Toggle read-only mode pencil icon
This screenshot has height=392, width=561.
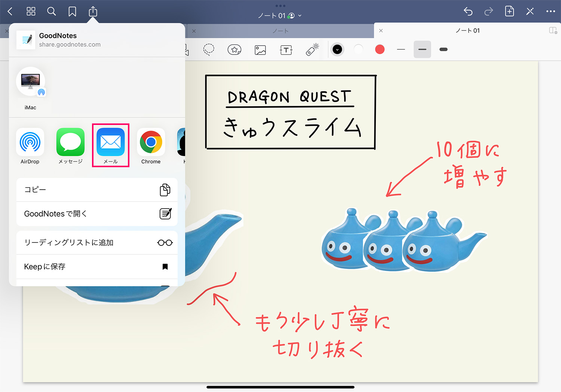(530, 12)
